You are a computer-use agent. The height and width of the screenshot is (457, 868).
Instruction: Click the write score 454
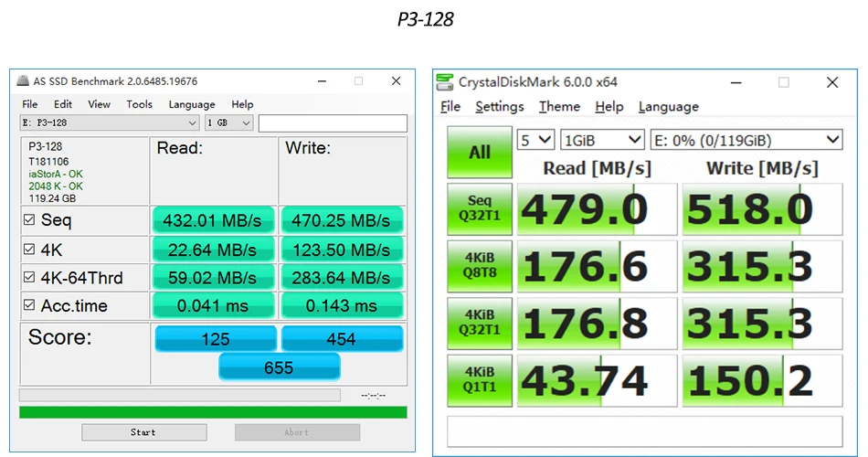coord(342,339)
